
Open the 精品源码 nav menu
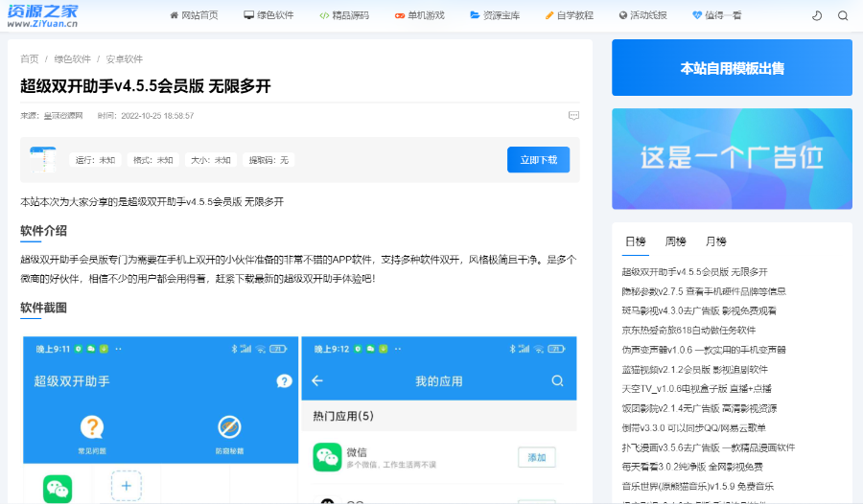[x=344, y=15]
